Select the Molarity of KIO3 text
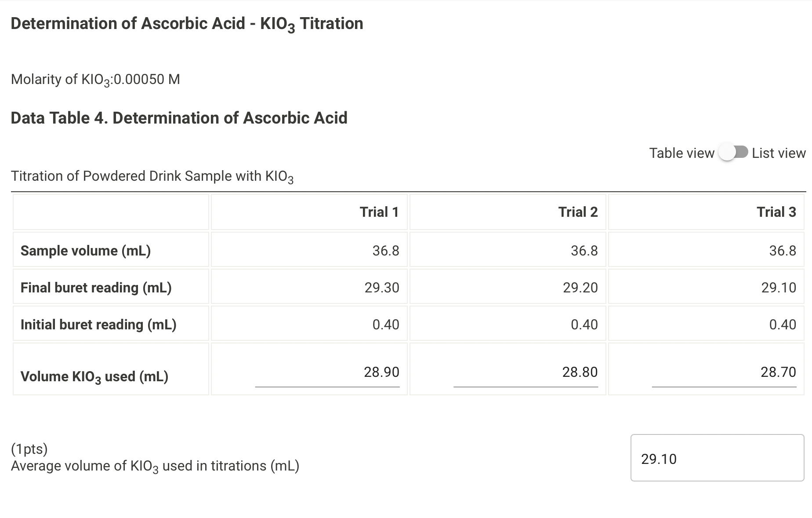 (x=95, y=79)
